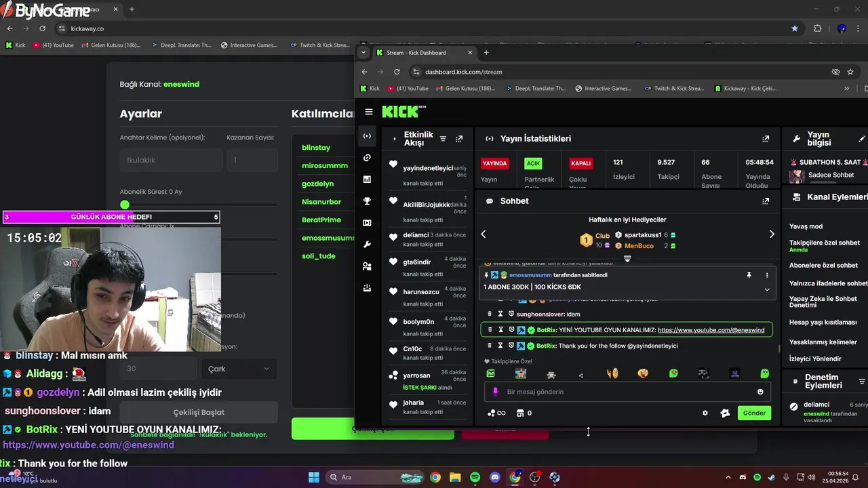Open the kicks infinity balance icon
This screenshot has height=488, width=868.
click(496, 413)
